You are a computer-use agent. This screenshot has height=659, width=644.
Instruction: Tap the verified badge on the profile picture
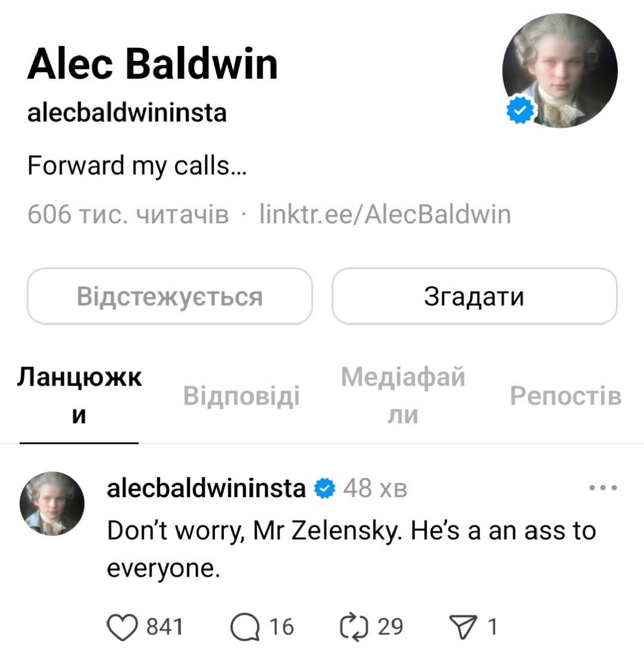tap(520, 110)
